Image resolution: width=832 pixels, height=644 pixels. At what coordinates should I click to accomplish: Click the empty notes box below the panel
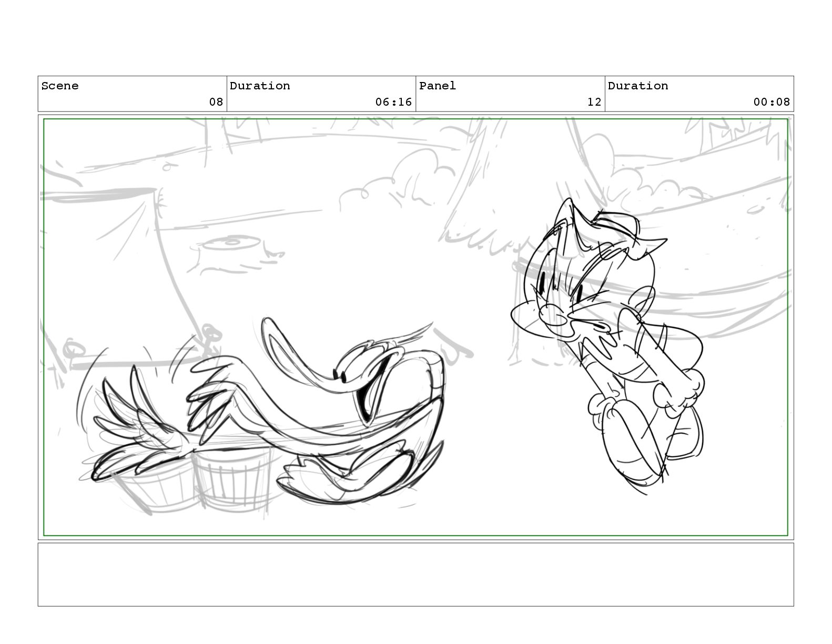(415, 575)
